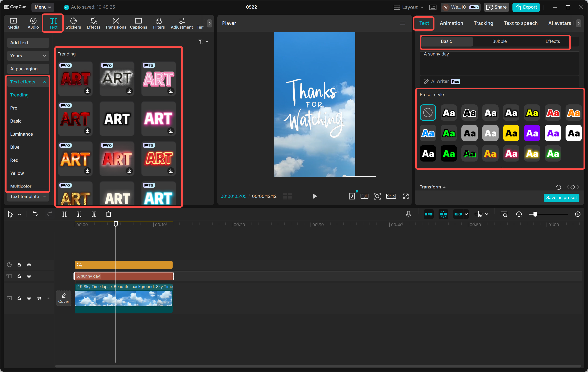Click the Export button
The height and width of the screenshot is (372, 588).
pos(526,7)
